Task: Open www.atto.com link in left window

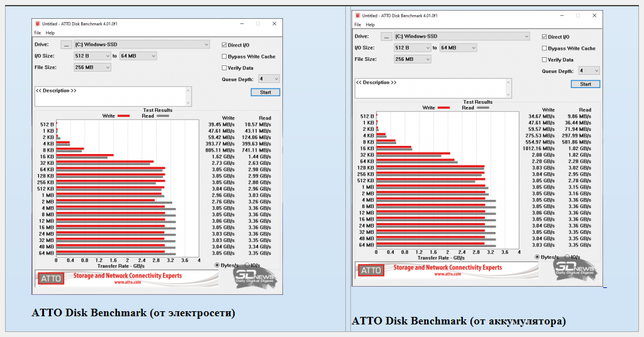Action: point(127,282)
